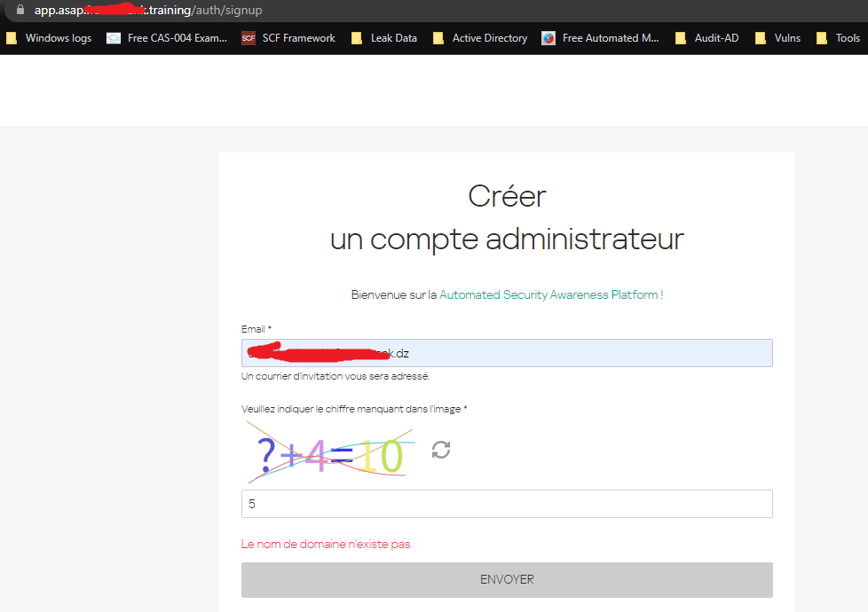Click the 'un compte administrateur' heading text

point(507,239)
